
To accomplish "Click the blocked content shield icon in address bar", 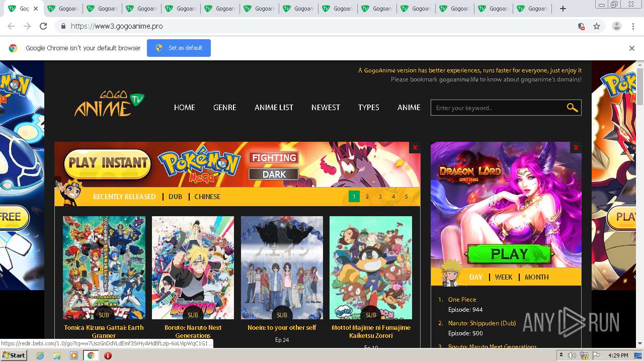I will tap(581, 26).
